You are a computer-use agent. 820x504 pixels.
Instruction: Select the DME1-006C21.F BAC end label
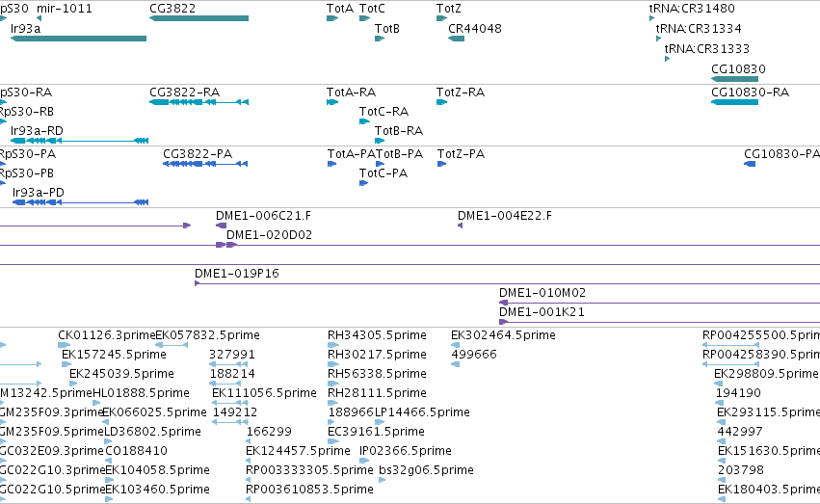pyautogui.click(x=264, y=216)
